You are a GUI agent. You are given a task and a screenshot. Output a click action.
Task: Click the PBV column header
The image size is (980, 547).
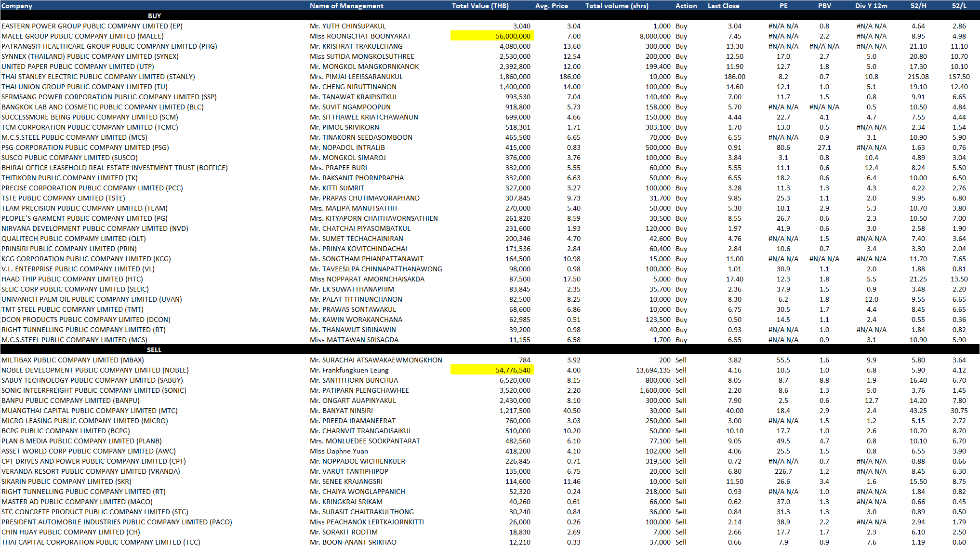[x=824, y=6]
